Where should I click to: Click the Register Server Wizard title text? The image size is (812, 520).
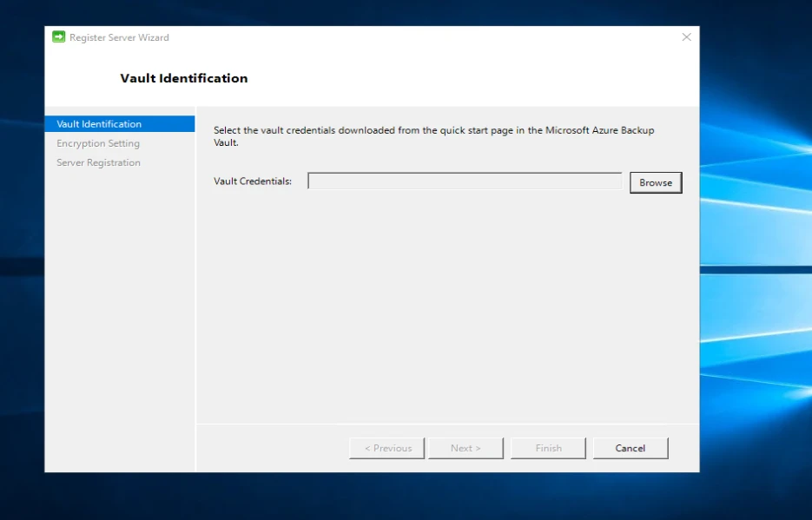(x=118, y=37)
